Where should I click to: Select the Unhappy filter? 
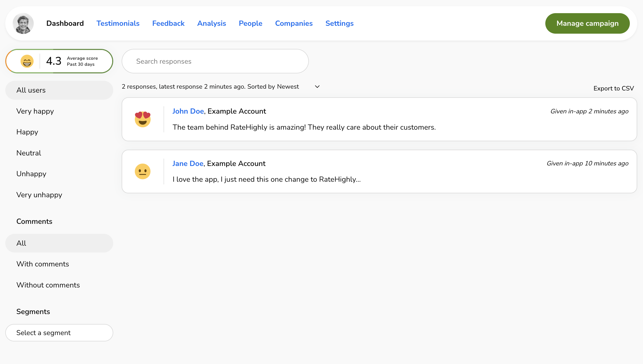click(x=31, y=174)
